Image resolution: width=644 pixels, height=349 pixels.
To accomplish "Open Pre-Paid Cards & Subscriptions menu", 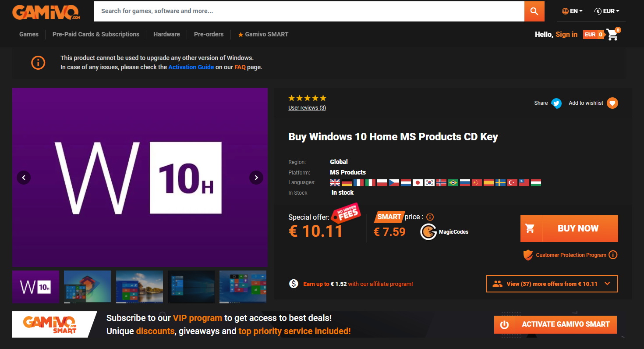I will [96, 34].
